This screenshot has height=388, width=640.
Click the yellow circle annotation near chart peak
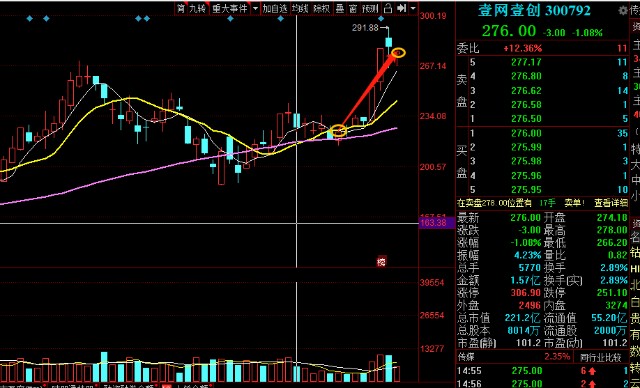(x=398, y=53)
